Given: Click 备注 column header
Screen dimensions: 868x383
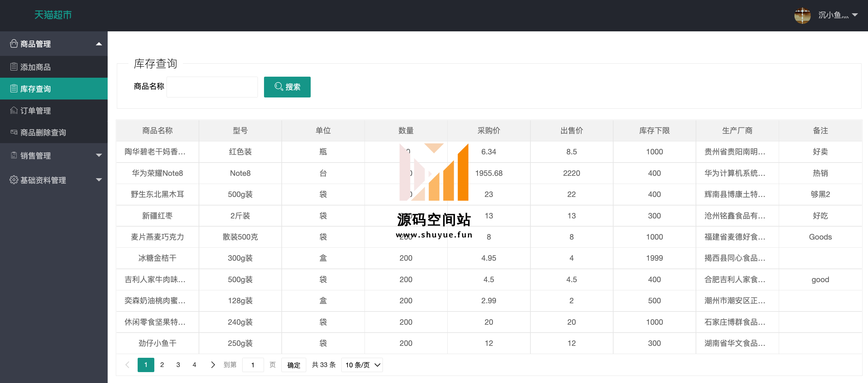Looking at the screenshot, I should (820, 131).
